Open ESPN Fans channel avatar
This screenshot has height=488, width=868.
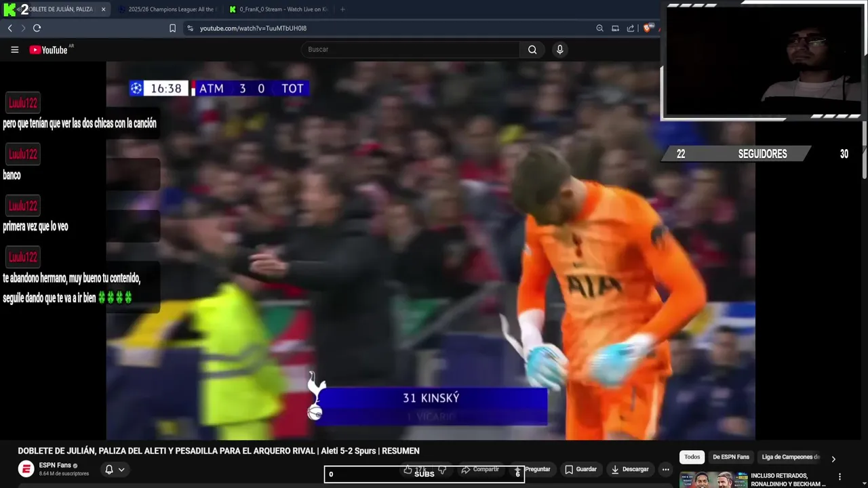point(26,469)
